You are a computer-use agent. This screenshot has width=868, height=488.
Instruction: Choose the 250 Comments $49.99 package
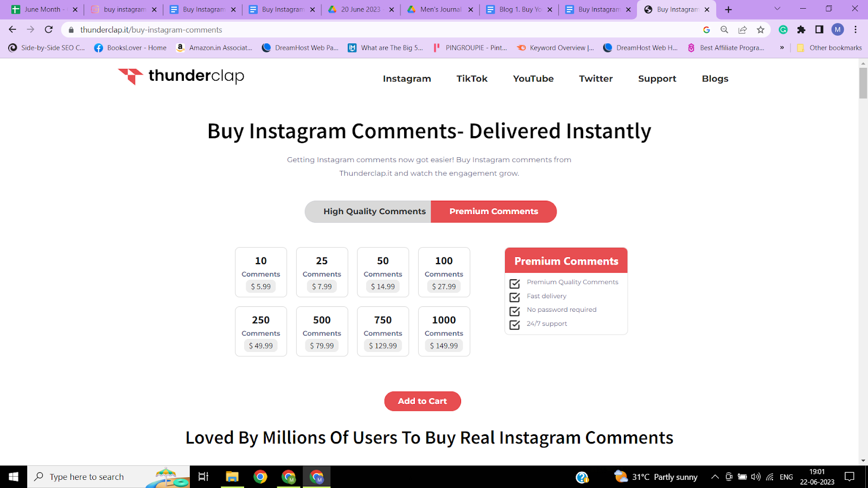261,331
